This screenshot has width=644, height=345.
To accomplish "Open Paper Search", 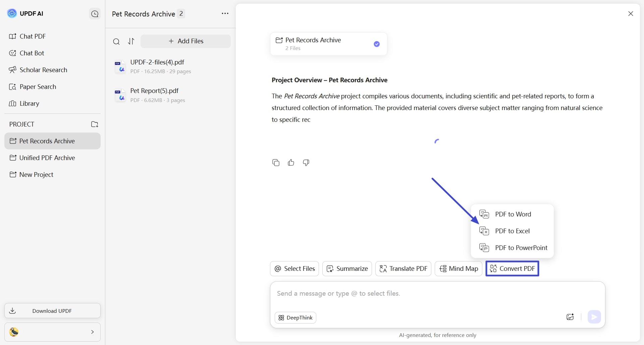I will coord(38,87).
